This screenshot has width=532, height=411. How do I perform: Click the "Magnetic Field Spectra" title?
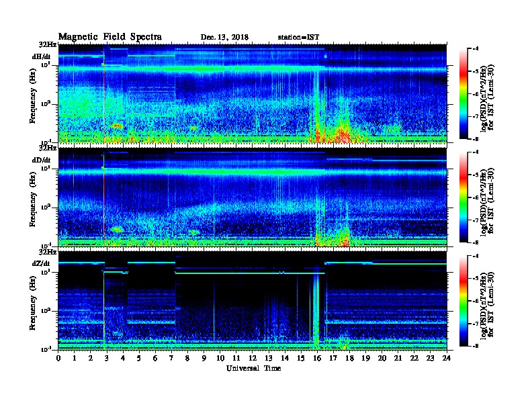click(x=110, y=37)
